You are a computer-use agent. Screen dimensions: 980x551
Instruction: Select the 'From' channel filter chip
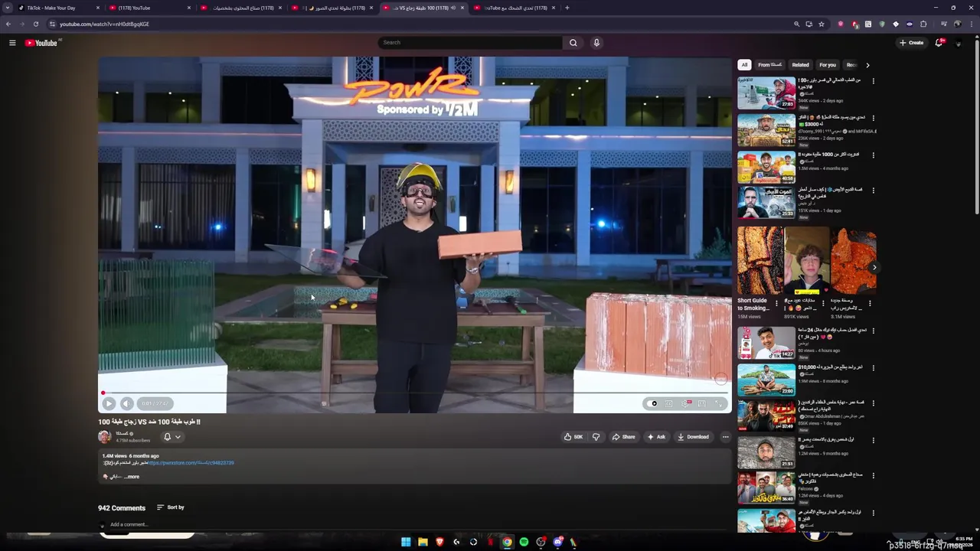click(770, 65)
